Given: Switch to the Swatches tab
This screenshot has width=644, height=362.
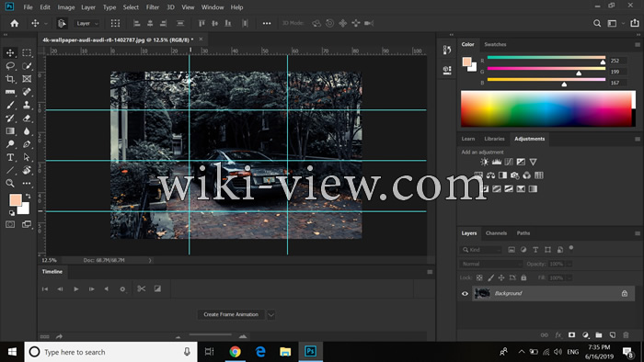Looking at the screenshot, I should tap(495, 44).
